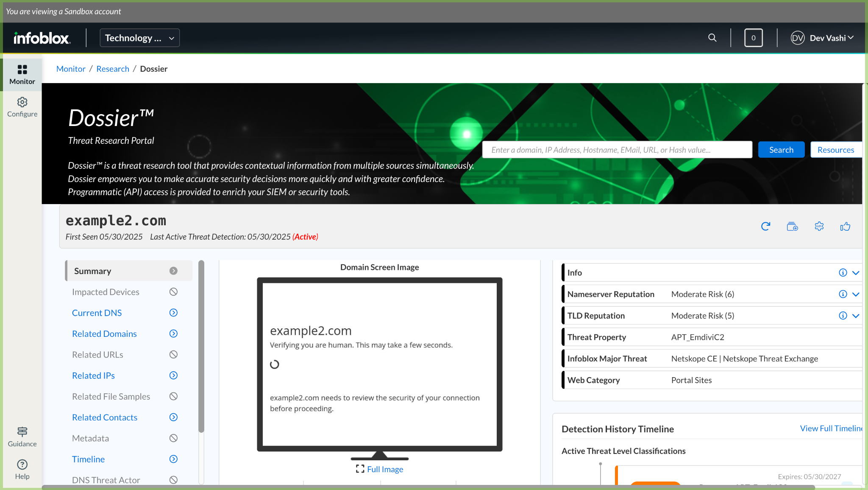Image resolution: width=868 pixels, height=490 pixels.
Task: Click the Timeline arrow icon
Action: [173, 459]
